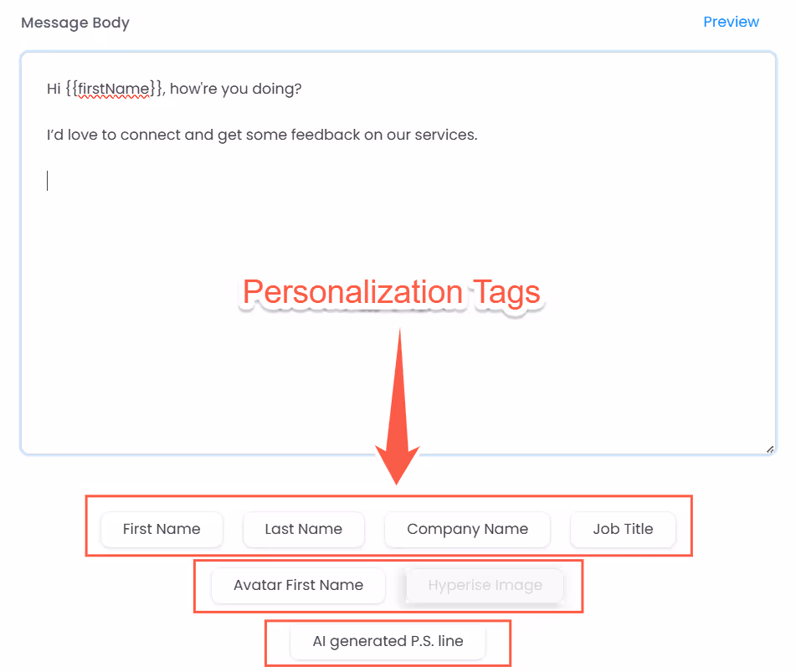Viewport: 796px width, 672px height.
Task: Click the Personalization Tags annotation text
Action: (x=390, y=293)
